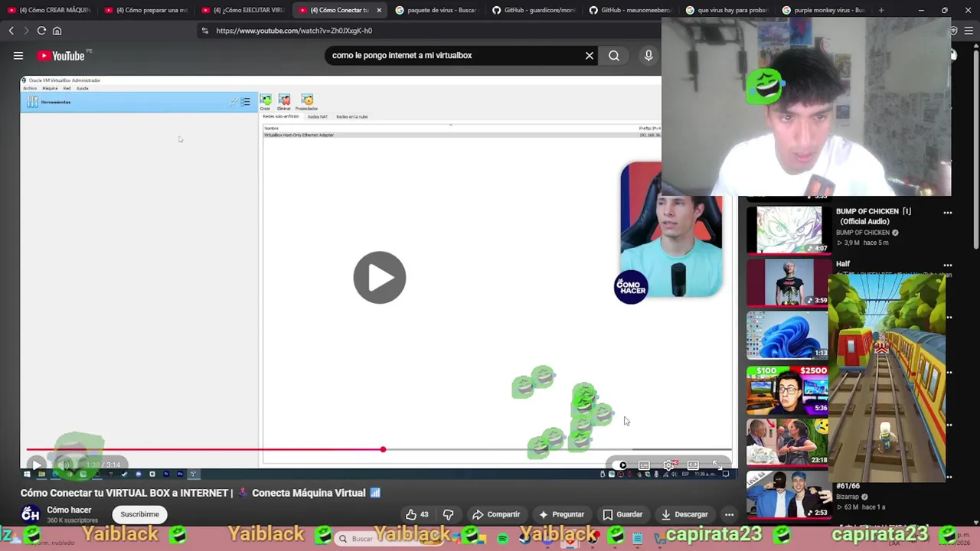Switch to 'Cómo preparar una' browser tab
The height and width of the screenshot is (551, 980).
point(146,10)
